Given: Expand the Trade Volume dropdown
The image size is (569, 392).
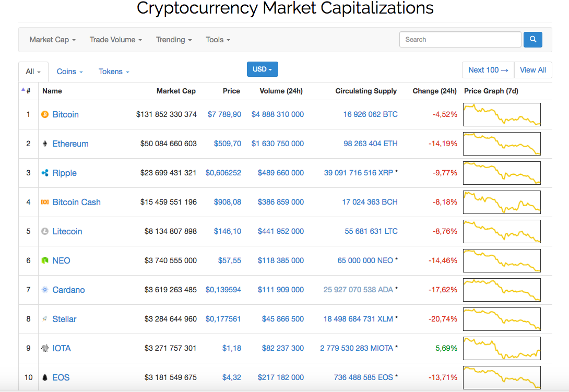Looking at the screenshot, I should 115,40.
